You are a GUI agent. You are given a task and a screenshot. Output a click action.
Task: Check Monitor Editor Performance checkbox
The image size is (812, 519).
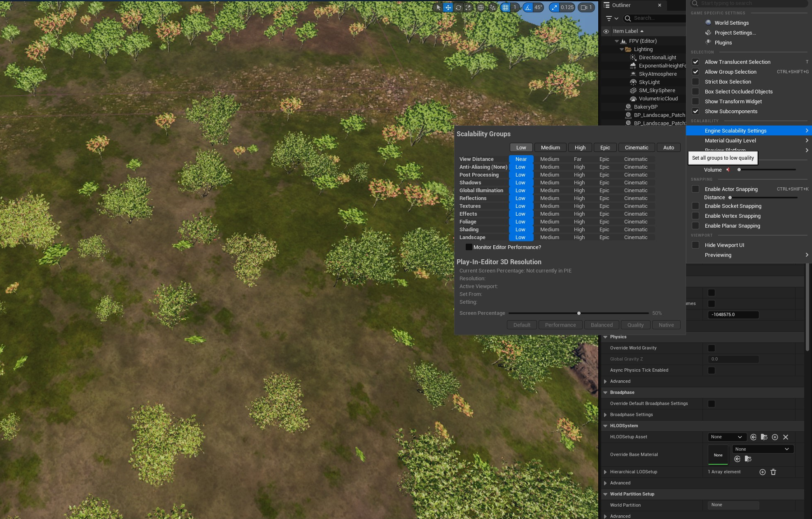pyautogui.click(x=469, y=247)
